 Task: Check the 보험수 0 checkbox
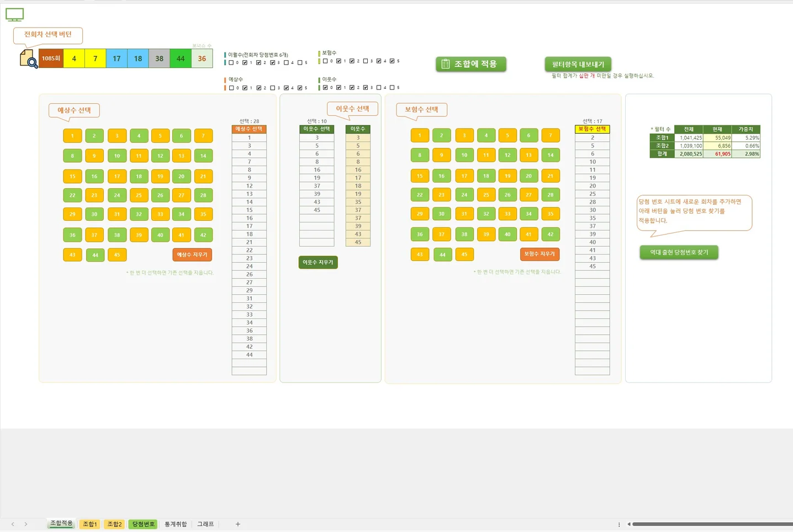click(325, 61)
